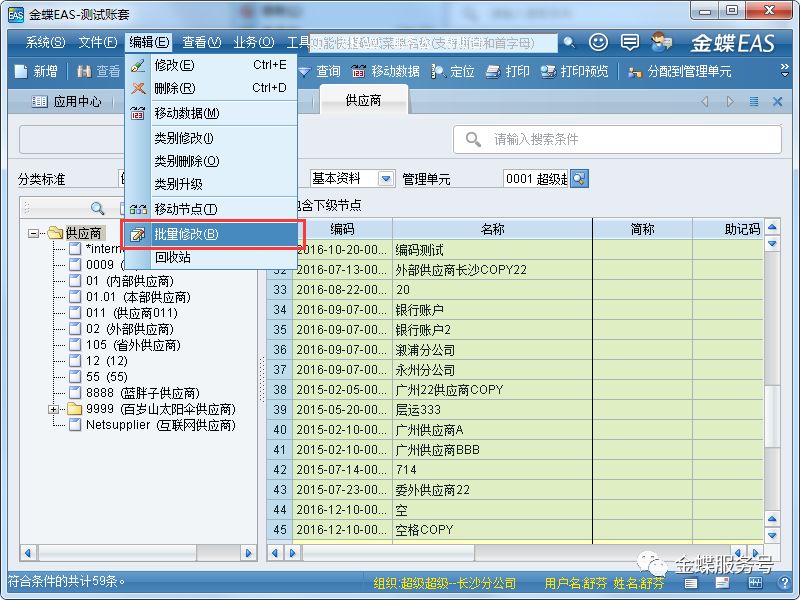Click the 定位 toolbar button
This screenshot has width=800, height=600.
[x=453, y=71]
